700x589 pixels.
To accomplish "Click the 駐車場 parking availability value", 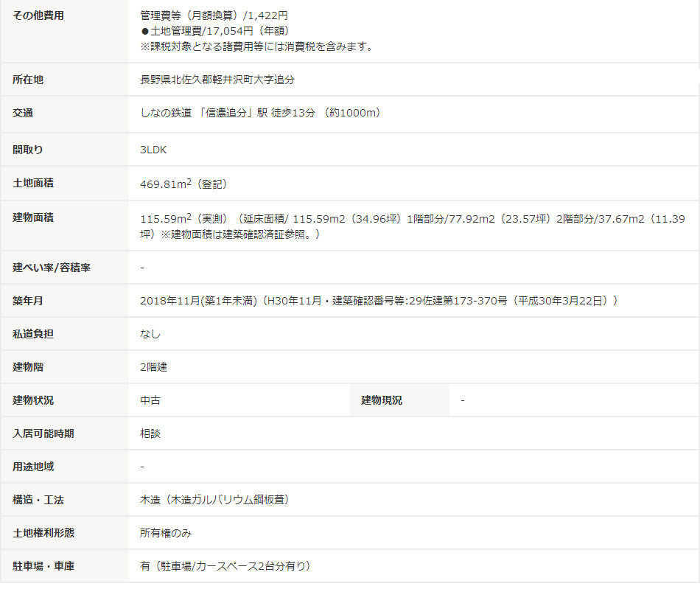I will (x=225, y=566).
